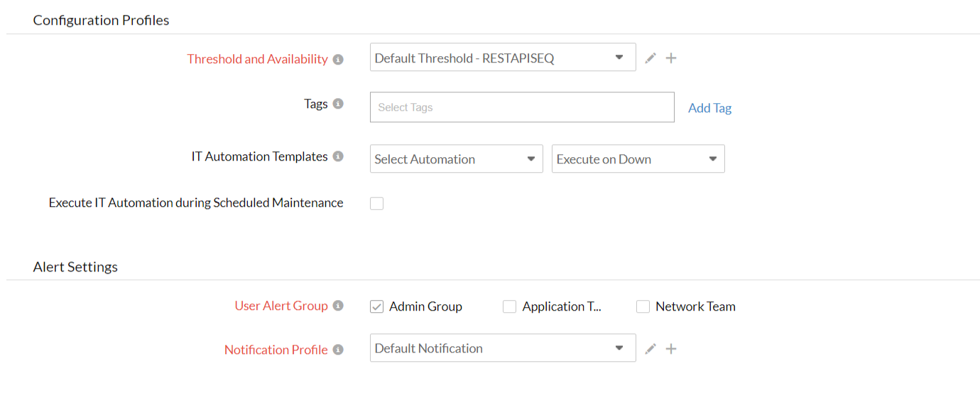
Task: Click info icon next to Tags label
Action: point(338,104)
